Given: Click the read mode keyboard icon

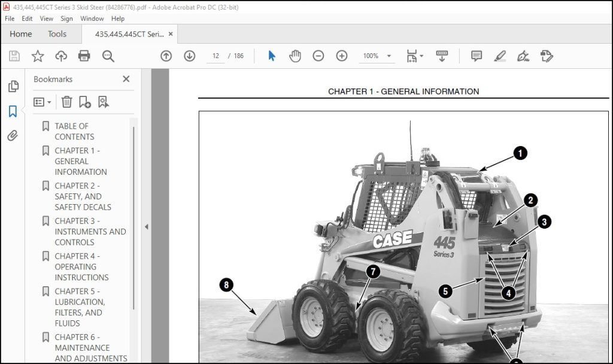Looking at the screenshot, I should (442, 56).
